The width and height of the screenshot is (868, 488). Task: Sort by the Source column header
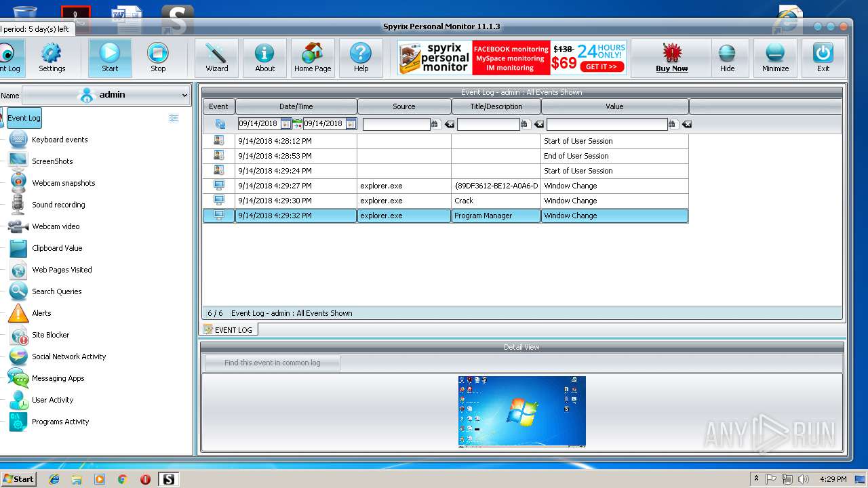[x=404, y=106]
